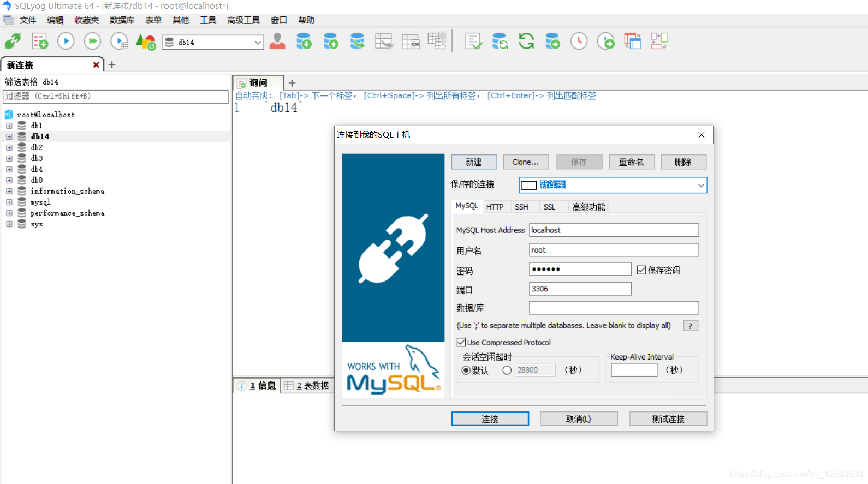Expand the db2 tree node
This screenshot has width=868, height=484.
pos(9,147)
